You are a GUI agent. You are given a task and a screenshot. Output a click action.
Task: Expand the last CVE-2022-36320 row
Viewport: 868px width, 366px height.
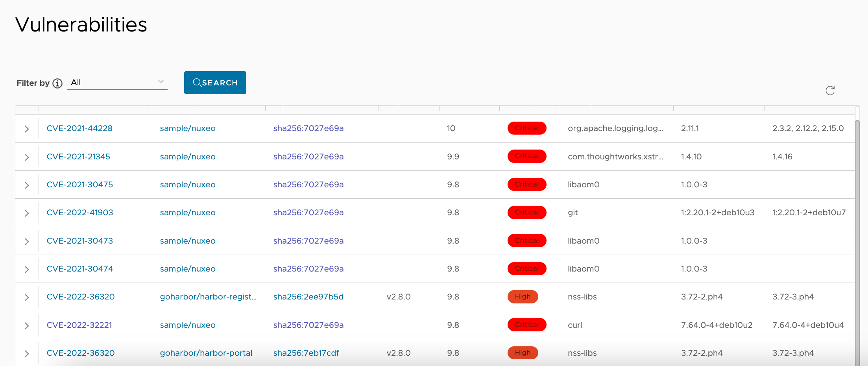pos(26,353)
